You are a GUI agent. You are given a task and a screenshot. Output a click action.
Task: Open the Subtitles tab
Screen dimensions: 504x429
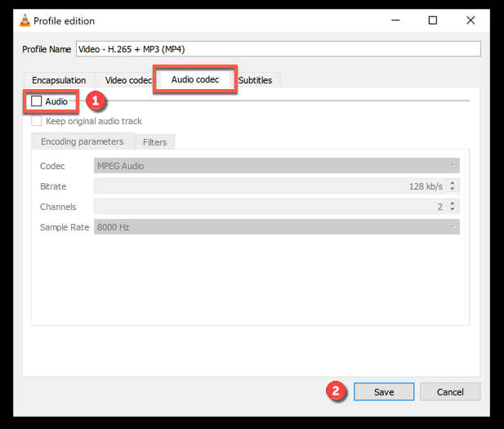pos(255,80)
